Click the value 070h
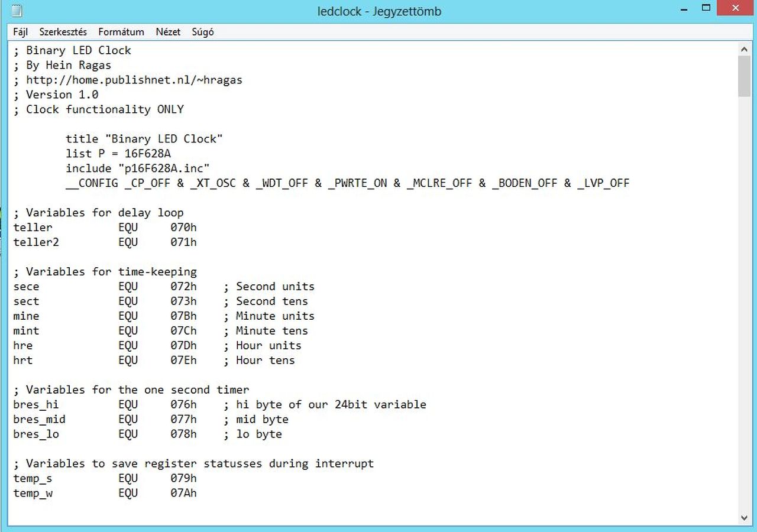757x532 pixels. point(184,228)
